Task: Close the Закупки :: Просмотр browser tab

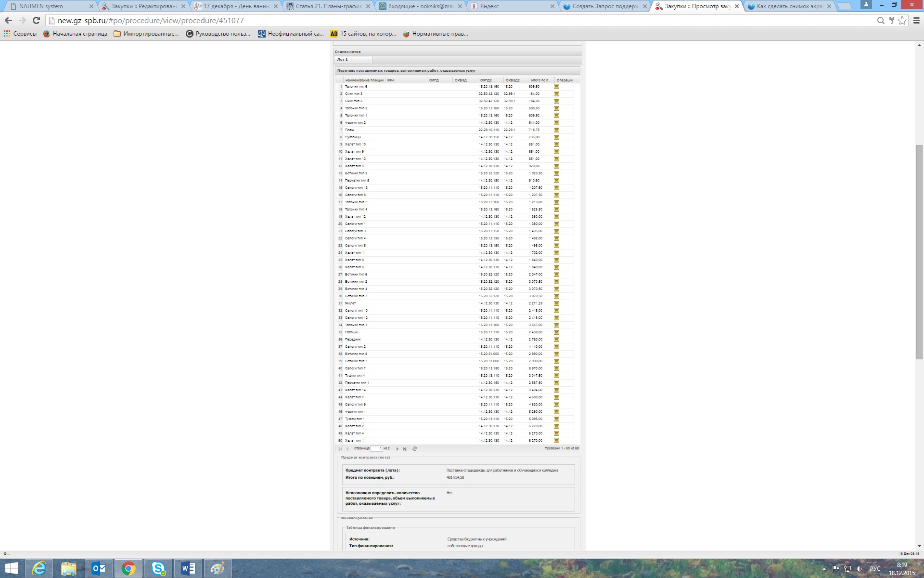Action: coord(736,6)
